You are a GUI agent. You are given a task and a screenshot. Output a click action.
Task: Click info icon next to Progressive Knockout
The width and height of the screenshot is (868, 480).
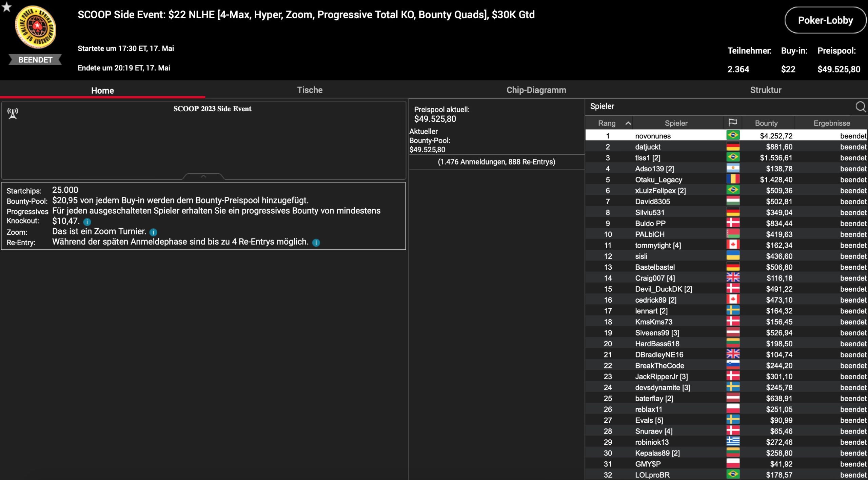point(87,222)
